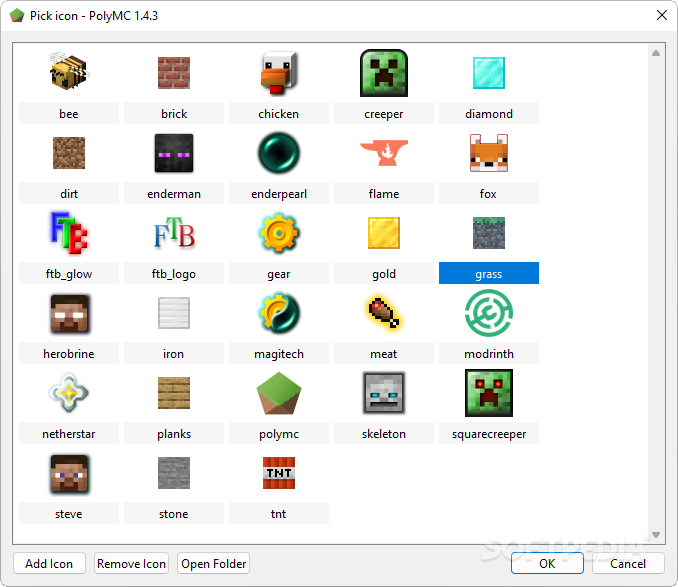Click the "ftb_glow" label text
678x587 pixels.
pyautogui.click(x=69, y=274)
